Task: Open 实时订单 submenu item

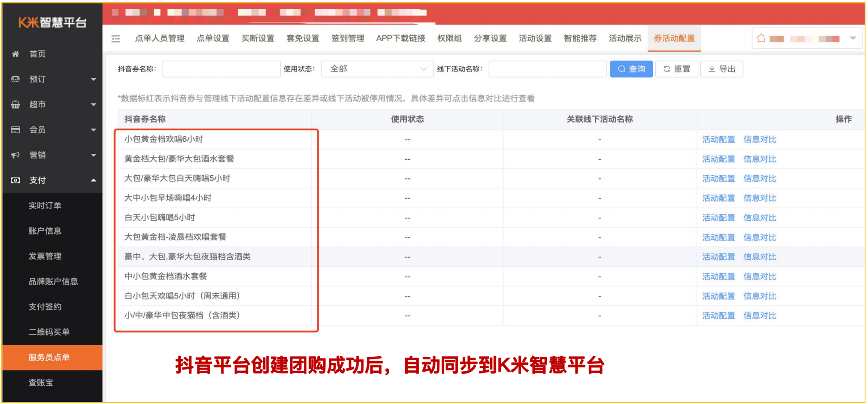Action: click(45, 206)
